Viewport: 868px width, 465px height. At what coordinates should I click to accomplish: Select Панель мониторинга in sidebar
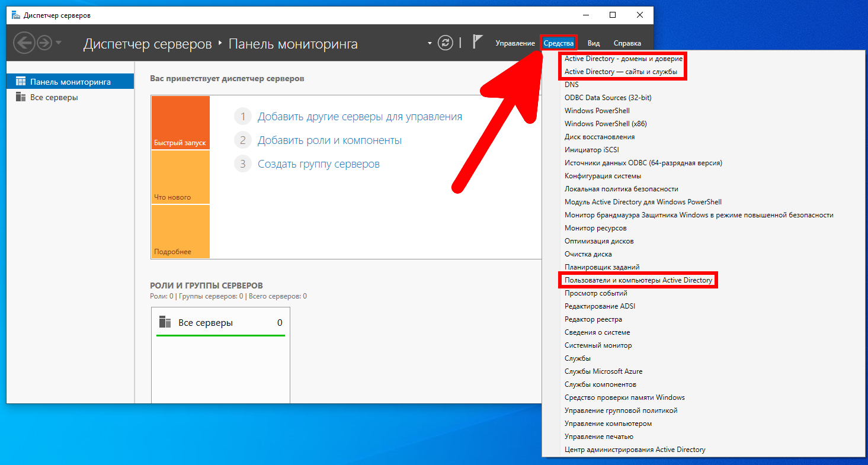coord(70,82)
